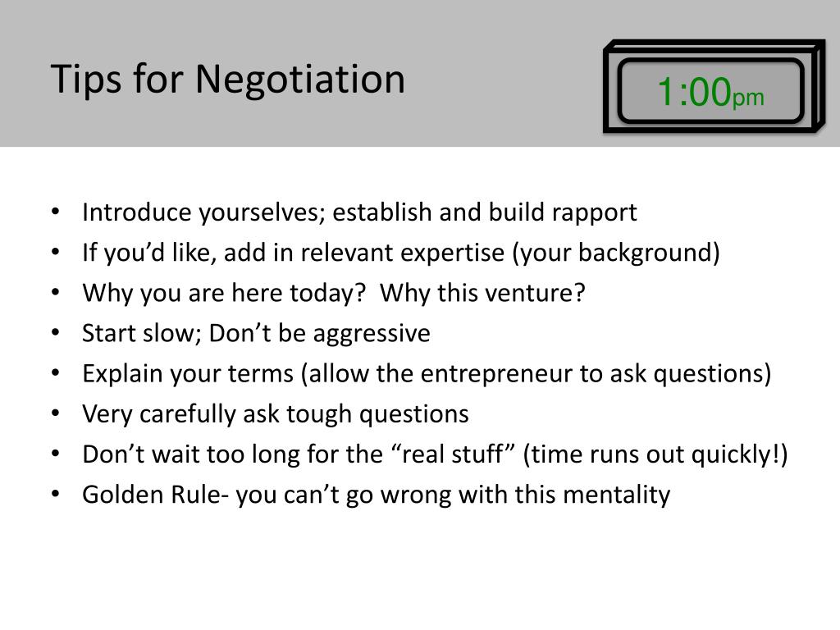Select 'Very carefully ask tough questions' line
Screen dimensions: 840x630
pyautogui.click(x=276, y=414)
